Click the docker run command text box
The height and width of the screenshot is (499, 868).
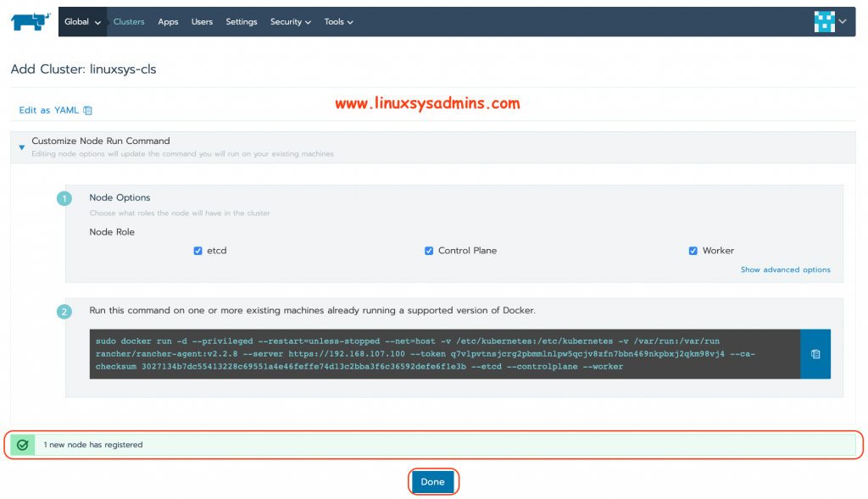point(445,354)
